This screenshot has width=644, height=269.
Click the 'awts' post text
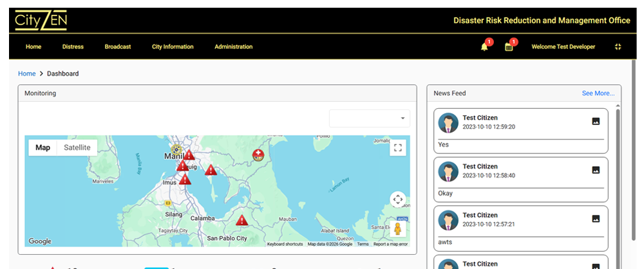445,243
